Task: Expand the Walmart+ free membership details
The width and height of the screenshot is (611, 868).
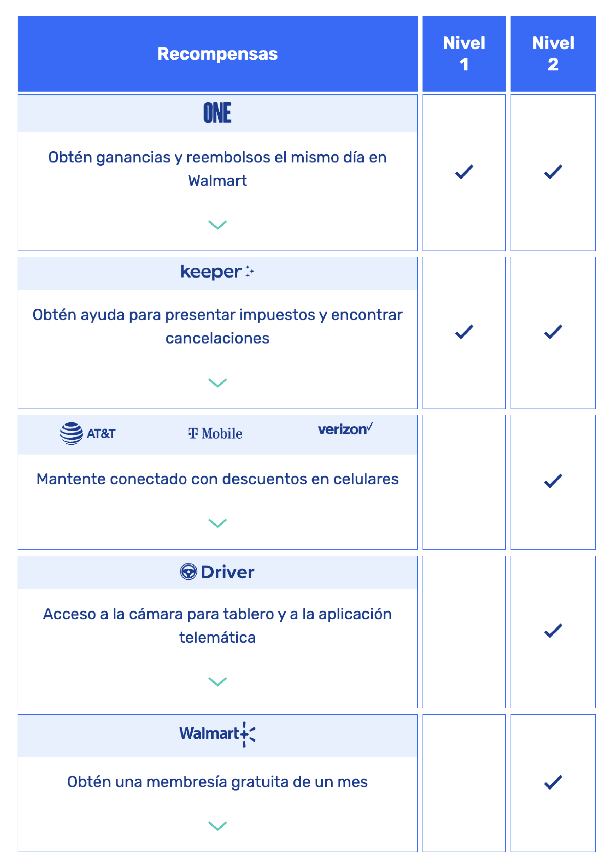Action: point(218,826)
